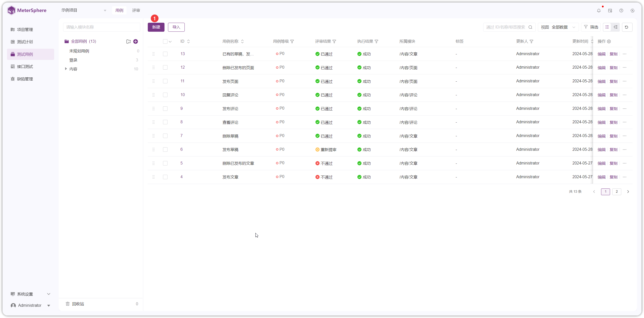Filter by 执行结果 funnel icon
This screenshot has height=318, width=644.
(x=376, y=41)
